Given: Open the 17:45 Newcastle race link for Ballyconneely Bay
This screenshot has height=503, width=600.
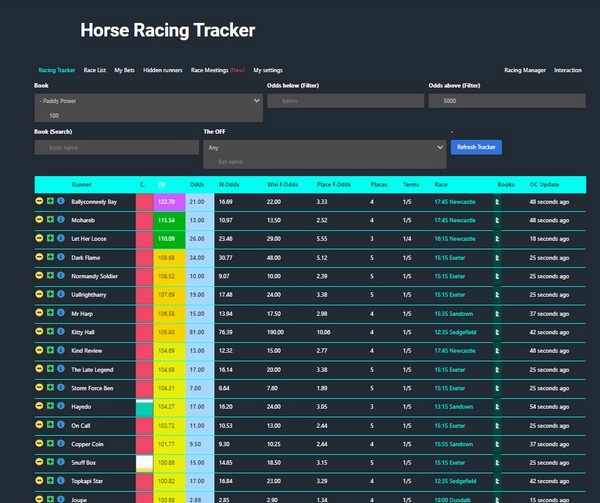Looking at the screenshot, I should 455,202.
